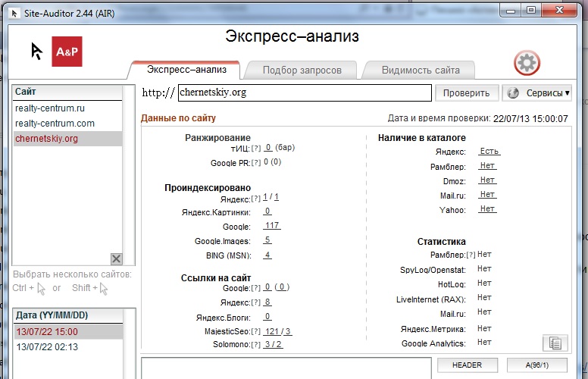588x379 pixels.
Task: Open the Google.Images 5 link
Action: 267,240
